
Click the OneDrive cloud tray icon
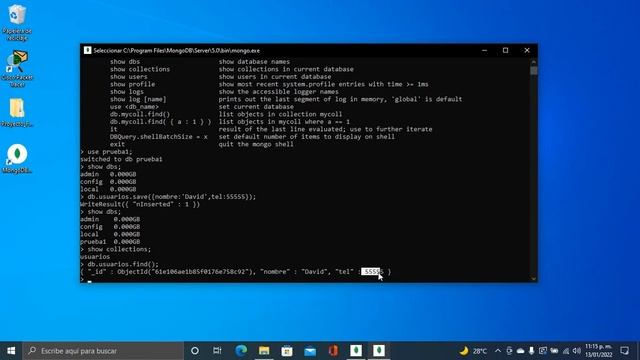click(x=520, y=351)
